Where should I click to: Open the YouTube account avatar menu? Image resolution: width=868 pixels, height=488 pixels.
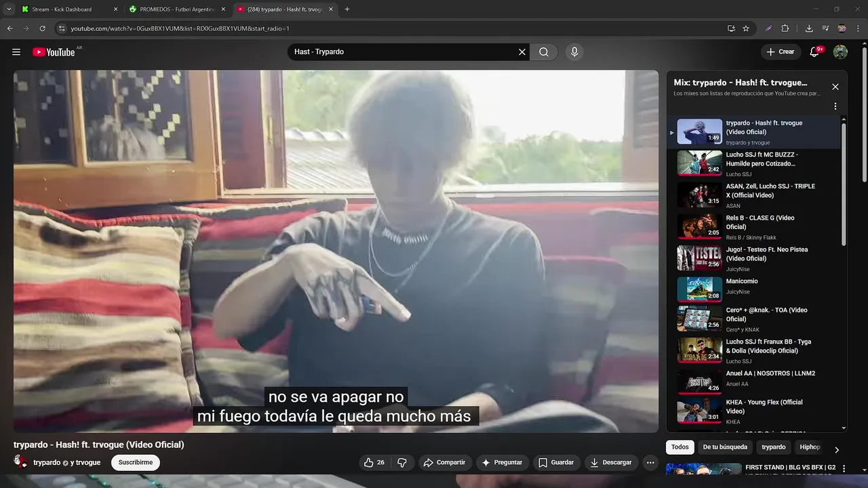[x=840, y=52]
